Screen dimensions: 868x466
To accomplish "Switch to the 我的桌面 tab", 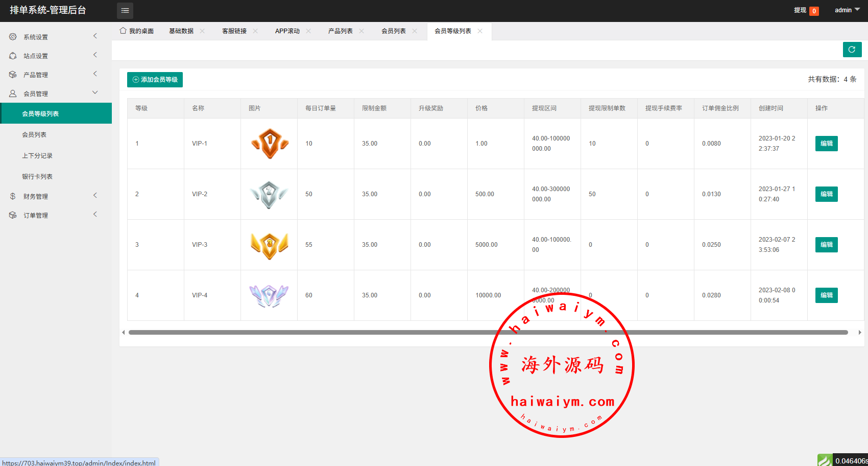I will 137,31.
